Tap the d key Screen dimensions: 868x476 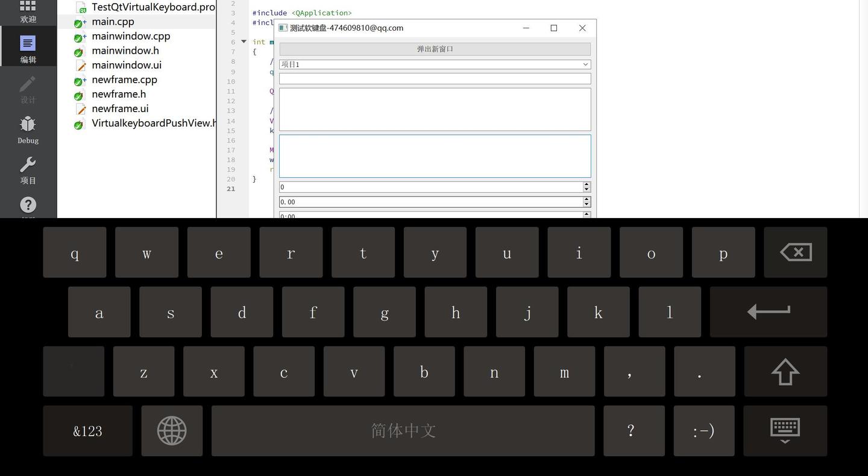[x=242, y=312]
